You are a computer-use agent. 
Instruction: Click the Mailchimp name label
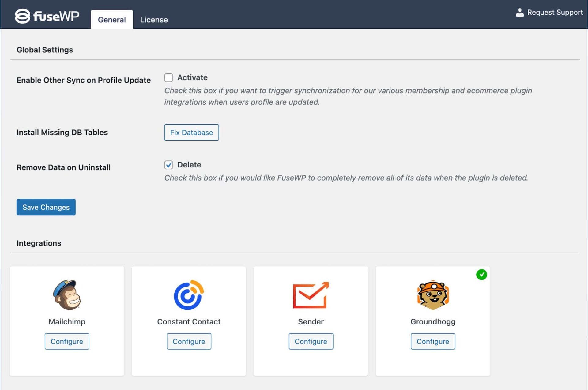67,321
